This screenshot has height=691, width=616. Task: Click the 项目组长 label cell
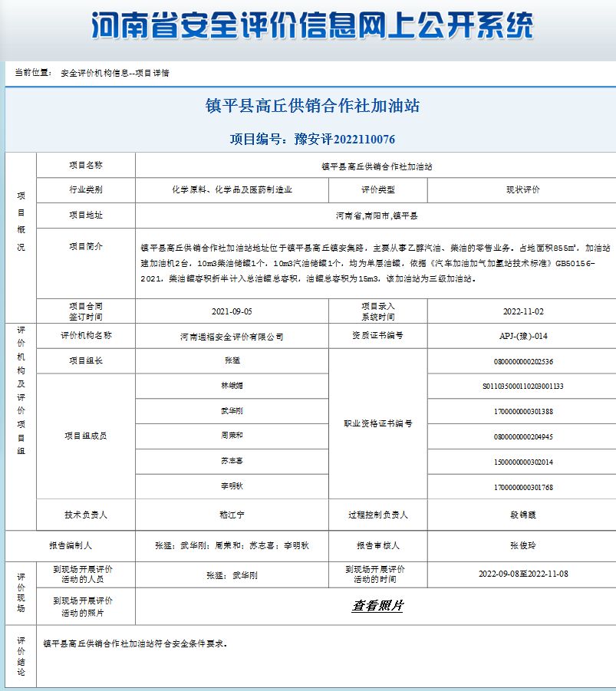click(86, 361)
